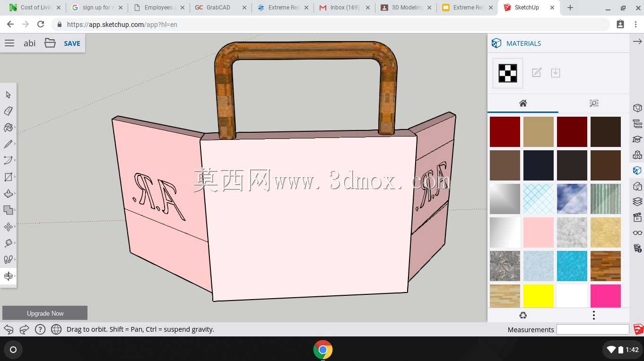Viewport: 644px width, 361px height.
Task: Open the Outliner panel icon
Action: coord(637,124)
